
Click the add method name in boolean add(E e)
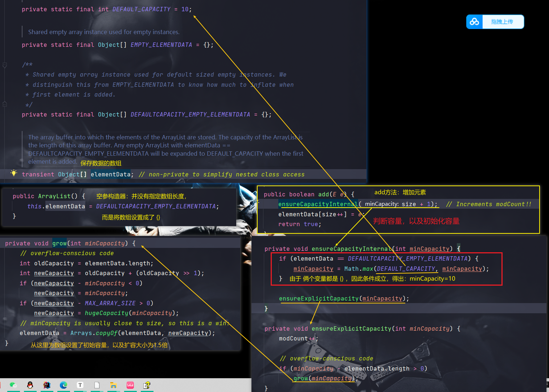(324, 195)
